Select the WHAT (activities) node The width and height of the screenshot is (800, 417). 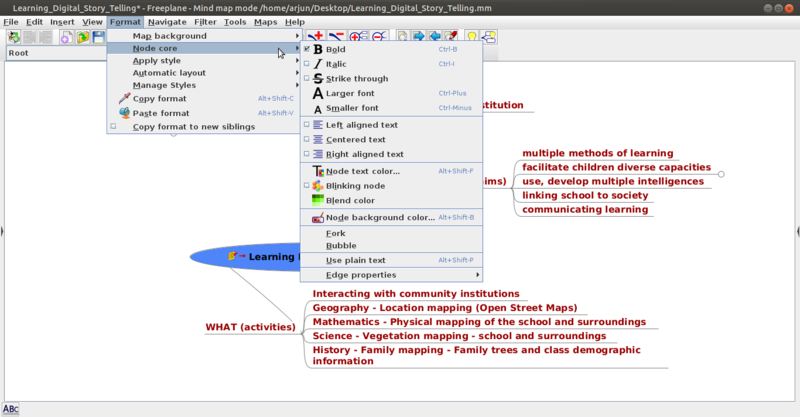pyautogui.click(x=250, y=327)
